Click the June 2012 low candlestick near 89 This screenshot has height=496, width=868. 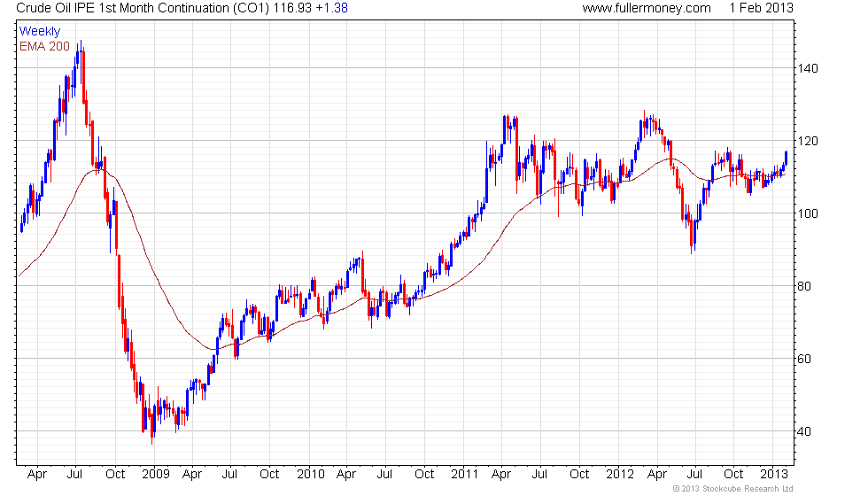[692, 236]
